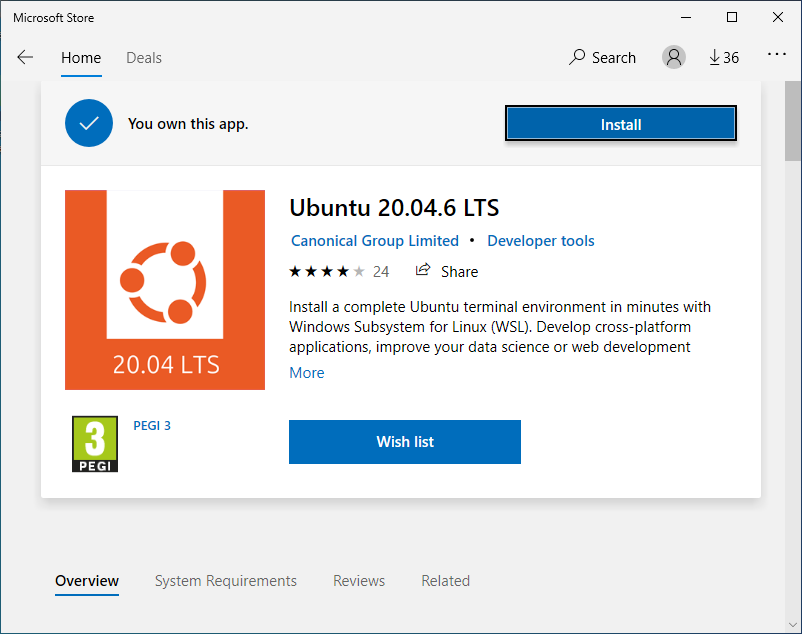
Task: Click the star rating with 24 reviews
Action: (339, 271)
